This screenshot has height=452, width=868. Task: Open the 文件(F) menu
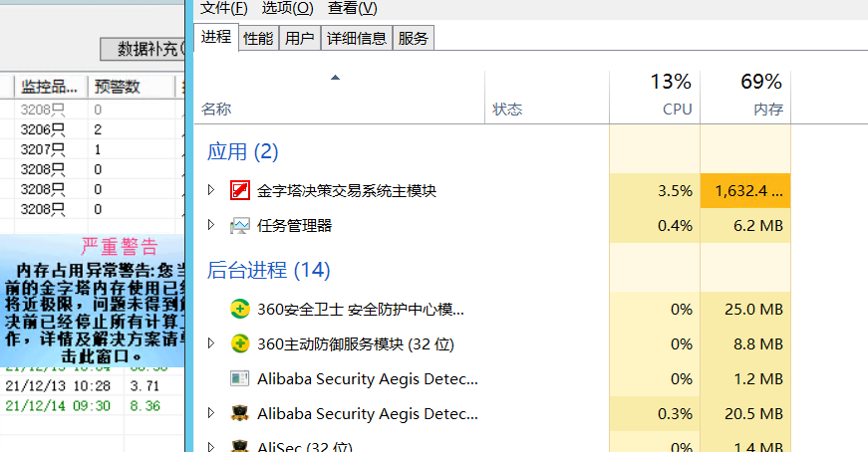(223, 8)
